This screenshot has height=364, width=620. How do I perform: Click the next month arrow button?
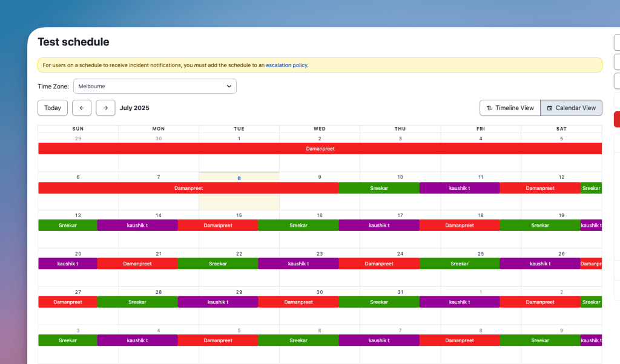point(105,108)
